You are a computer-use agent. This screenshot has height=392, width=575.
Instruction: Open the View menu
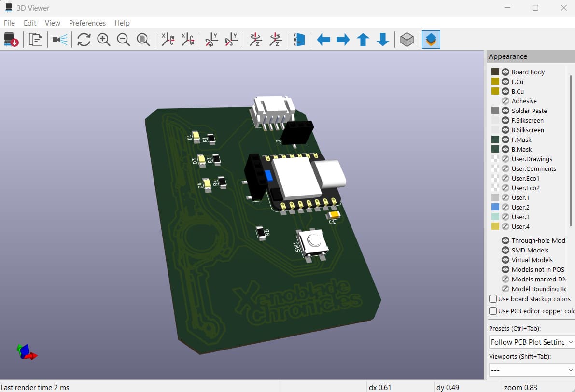[x=52, y=23]
